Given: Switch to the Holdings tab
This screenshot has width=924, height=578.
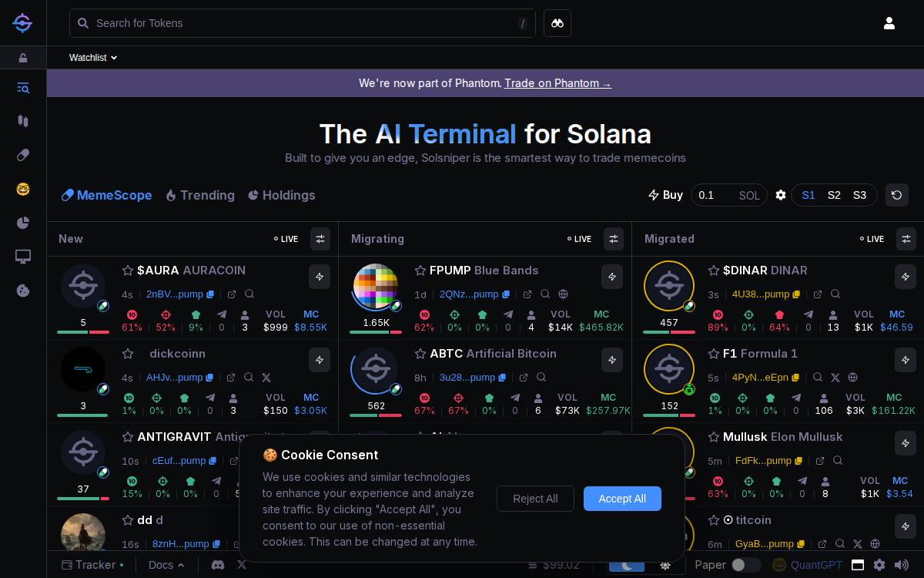Looking at the screenshot, I should 282,195.
